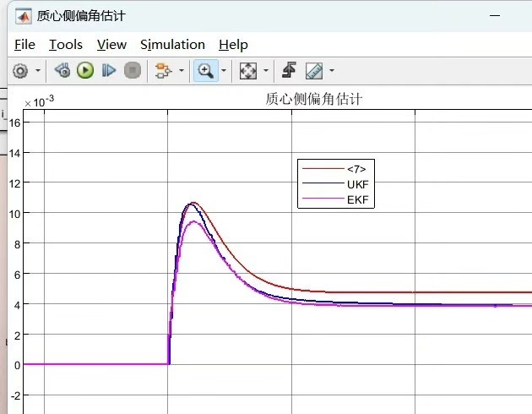Image resolution: width=532 pixels, height=414 pixels.
Task: Click the y-axis tick label 0
Action: [x=17, y=366]
